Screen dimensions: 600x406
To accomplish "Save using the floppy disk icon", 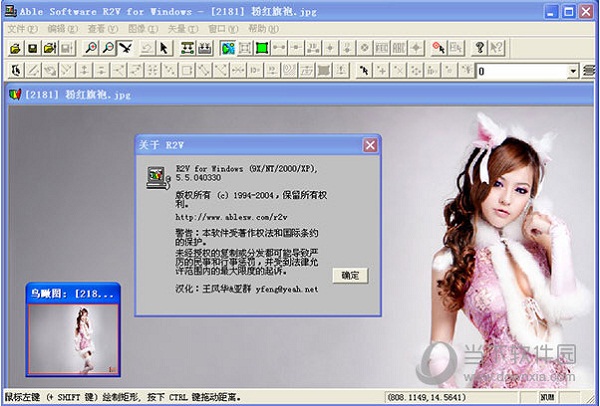I will [33, 48].
